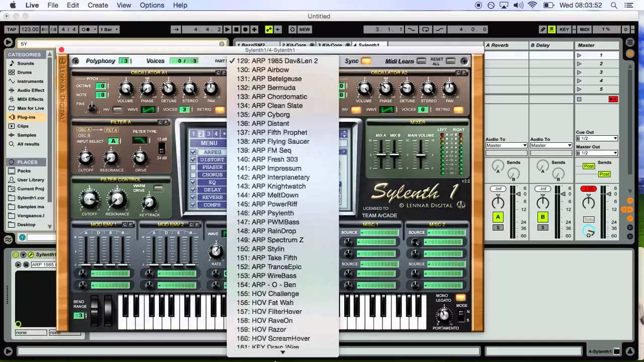The image size is (644, 362).
Task: Open Spotlight search in macOS menu bar
Action: 614,5
